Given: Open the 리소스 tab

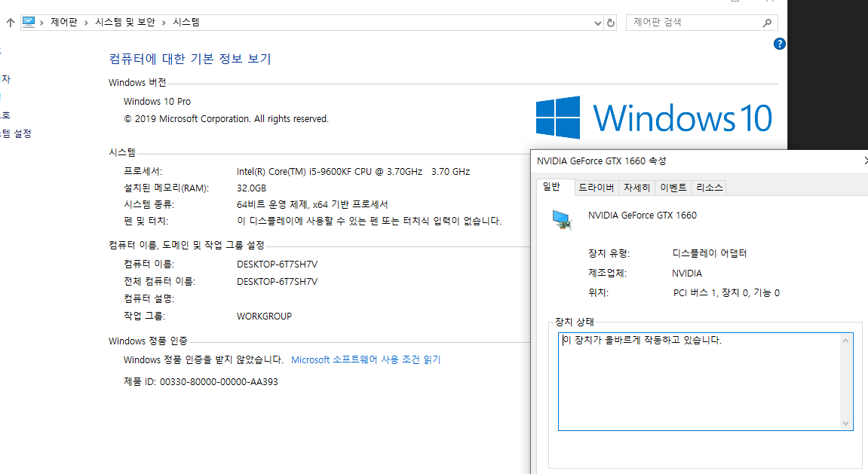Looking at the screenshot, I should [x=709, y=188].
